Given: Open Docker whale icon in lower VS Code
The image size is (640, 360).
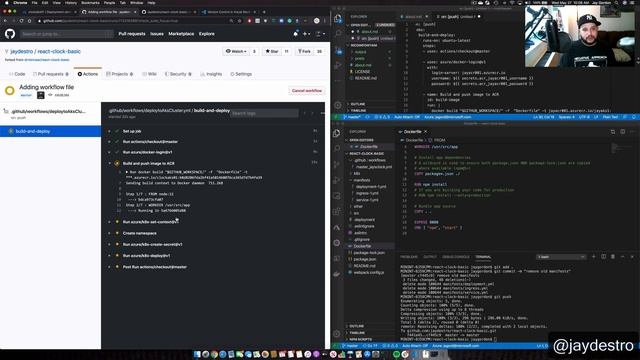Looking at the screenshot, I should click(337, 274).
